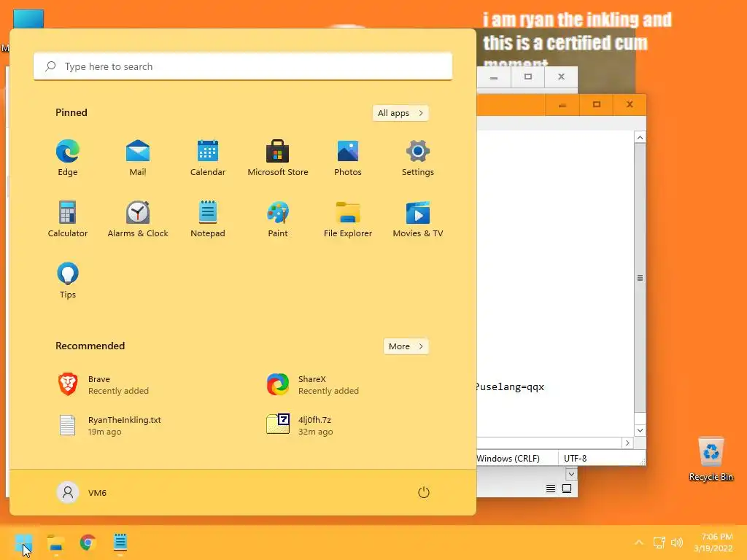This screenshot has height=560, width=747.
Task: Switch back window to large icons view
Action: tap(567, 489)
